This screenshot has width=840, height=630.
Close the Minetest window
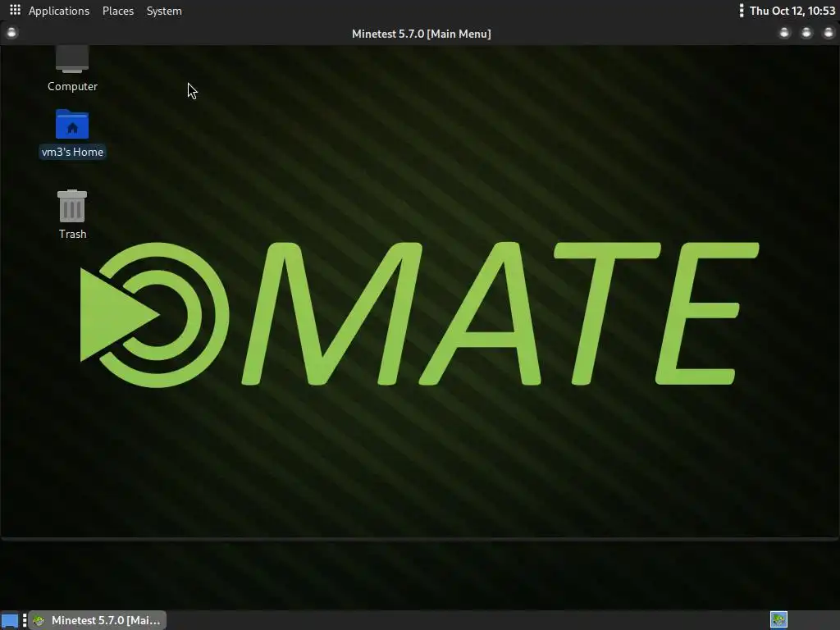click(829, 33)
